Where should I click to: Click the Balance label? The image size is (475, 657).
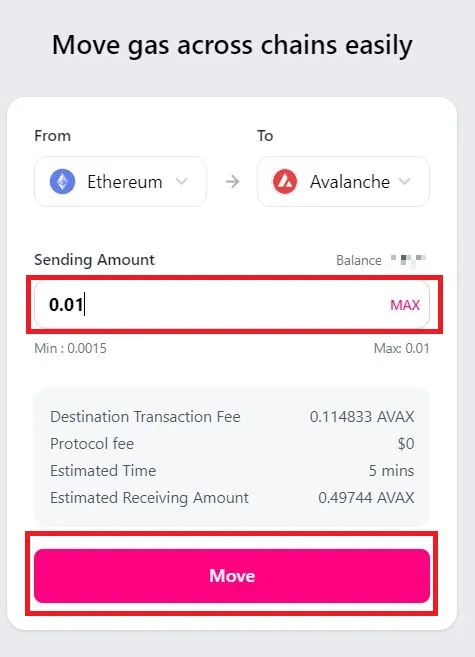pyautogui.click(x=359, y=260)
